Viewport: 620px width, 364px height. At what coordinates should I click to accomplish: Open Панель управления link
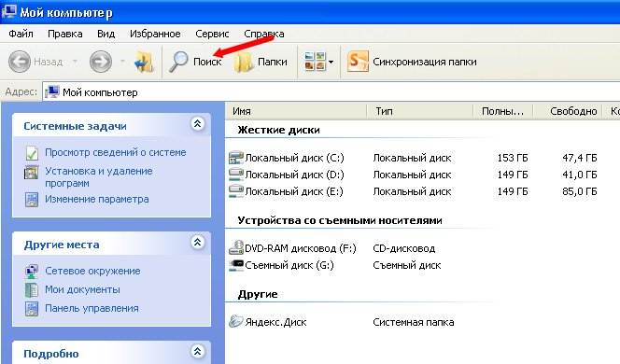click(92, 308)
